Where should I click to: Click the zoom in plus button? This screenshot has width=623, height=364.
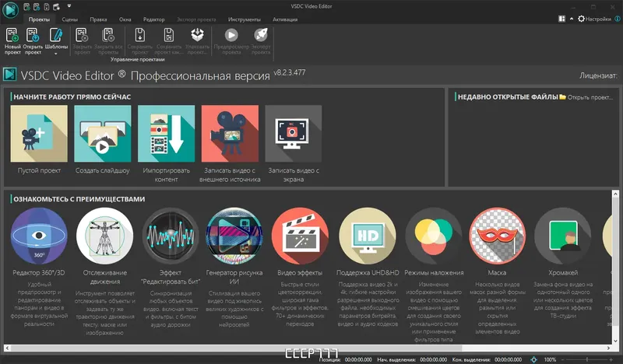[611, 359]
